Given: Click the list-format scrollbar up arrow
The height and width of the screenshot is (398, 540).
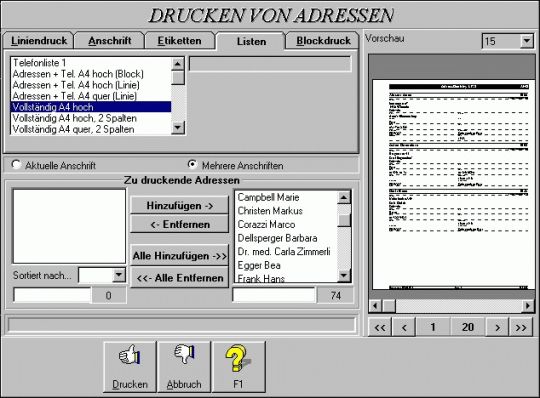Looking at the screenshot, I should click(x=178, y=64).
